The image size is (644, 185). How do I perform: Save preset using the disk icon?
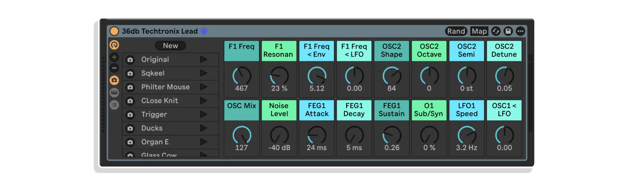508,31
